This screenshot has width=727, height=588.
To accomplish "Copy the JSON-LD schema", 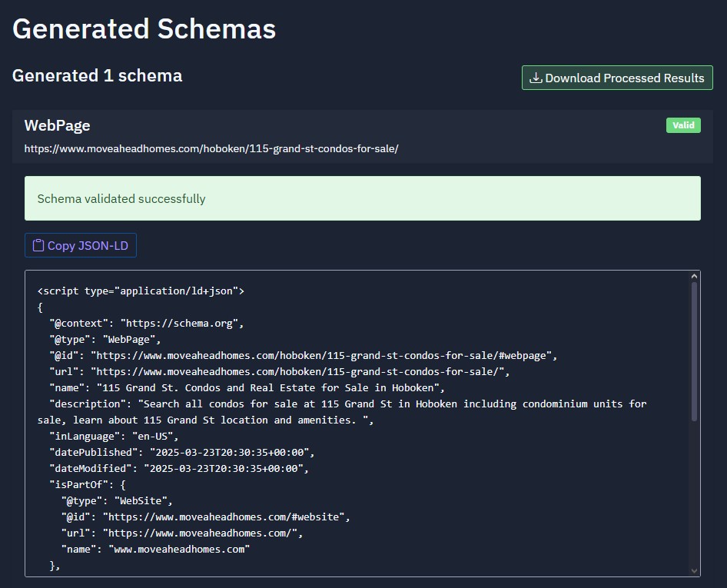I will [81, 245].
